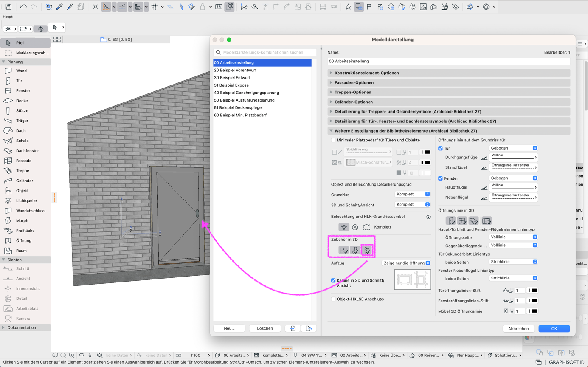The image size is (588, 367).
Task: Click the elevator cabin preview thumbnail
Action: 413,279
